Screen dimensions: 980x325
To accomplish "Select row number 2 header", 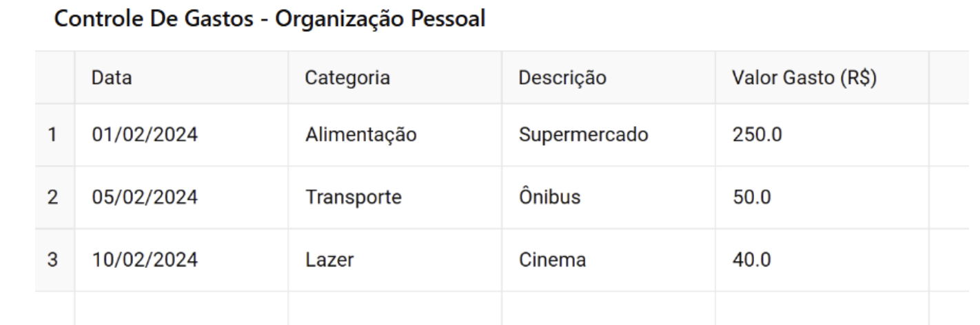I will pyautogui.click(x=54, y=198).
